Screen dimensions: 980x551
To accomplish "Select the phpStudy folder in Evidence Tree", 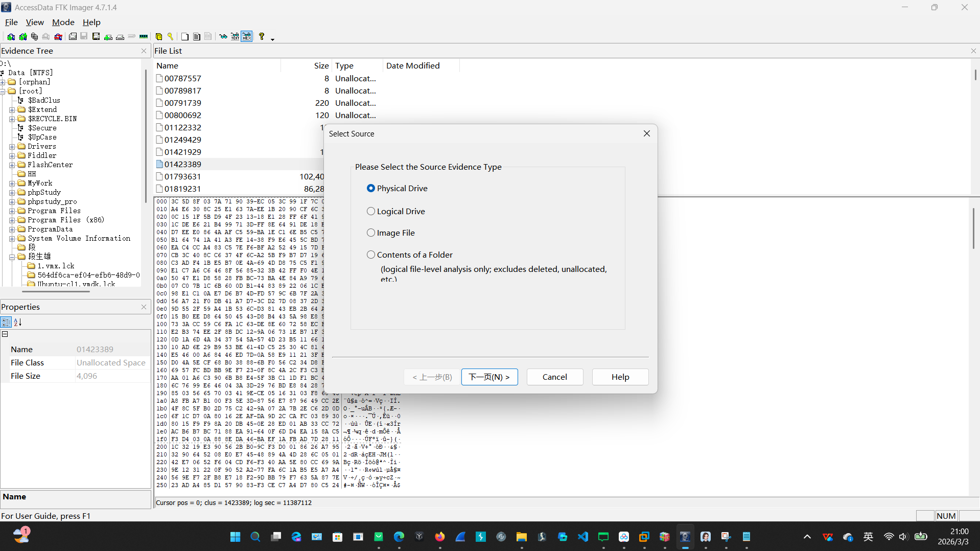I will coord(44,193).
